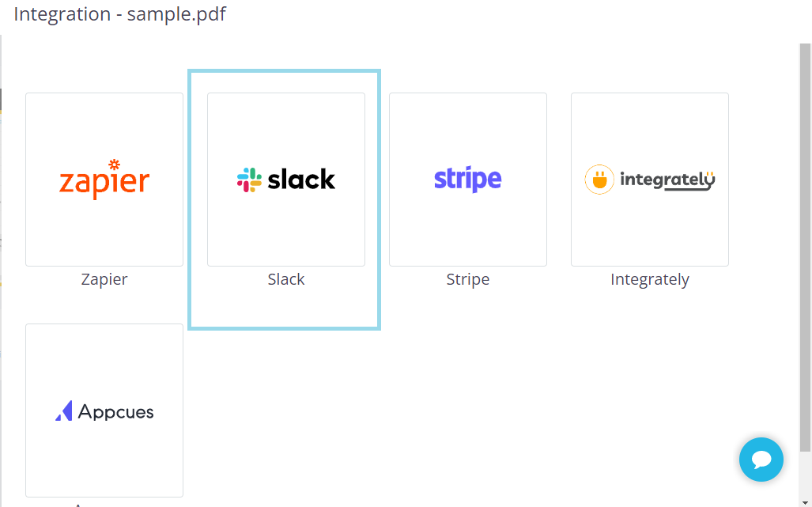The width and height of the screenshot is (812, 507).
Task: Click the black "slack" wordmark text
Action: coord(301,180)
